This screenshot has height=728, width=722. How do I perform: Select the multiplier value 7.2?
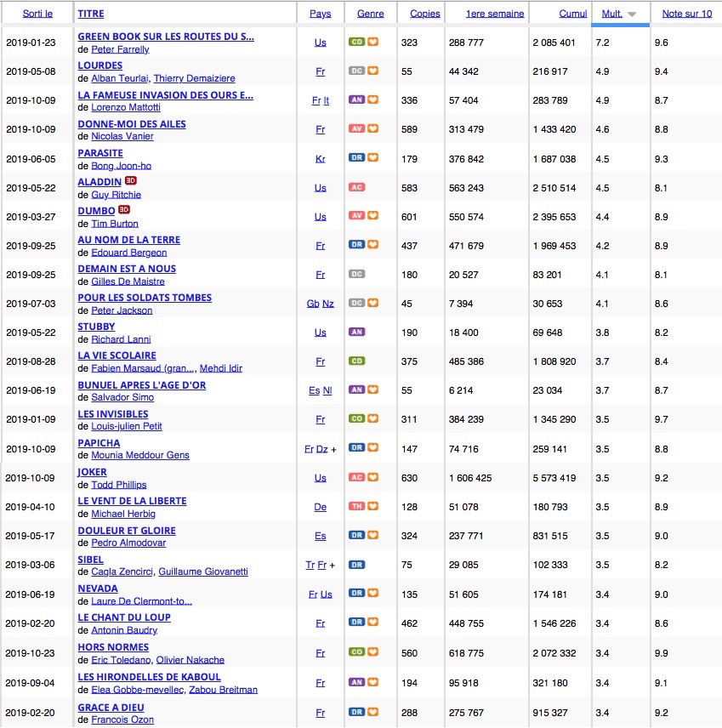602,43
